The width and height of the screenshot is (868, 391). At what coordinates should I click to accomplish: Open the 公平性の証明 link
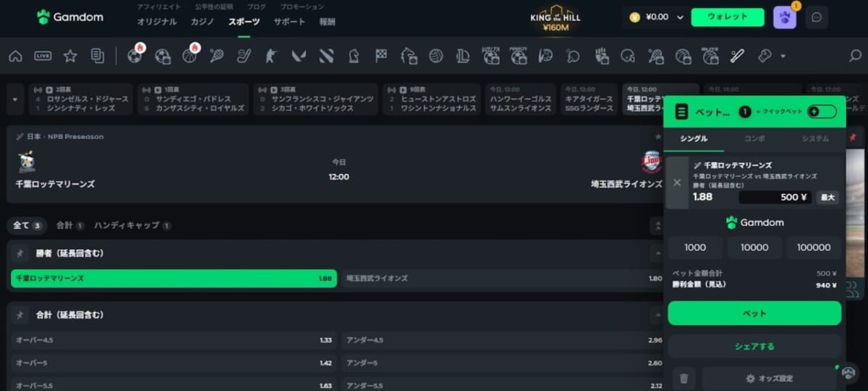point(214,7)
